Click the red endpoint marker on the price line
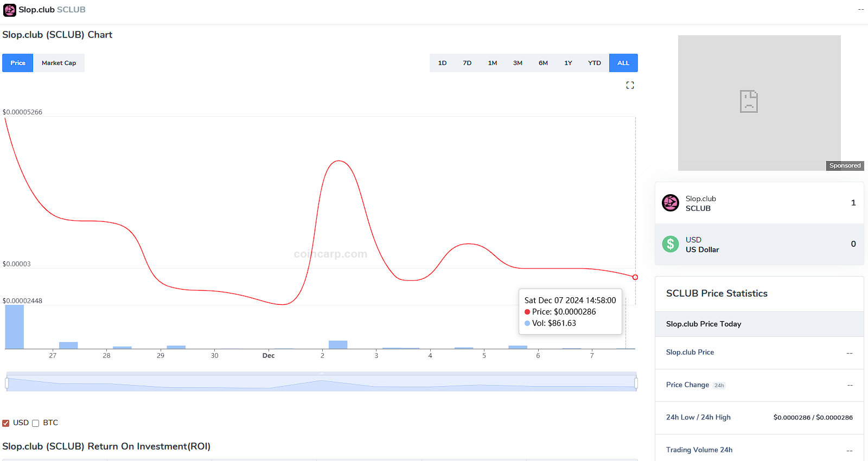Screen dimensions: 868x461 coord(635,277)
